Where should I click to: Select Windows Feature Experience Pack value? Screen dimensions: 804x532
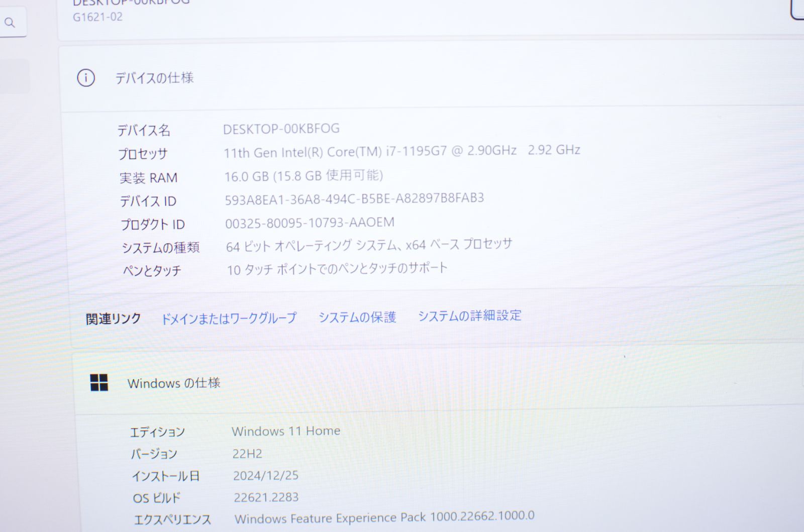(x=384, y=517)
